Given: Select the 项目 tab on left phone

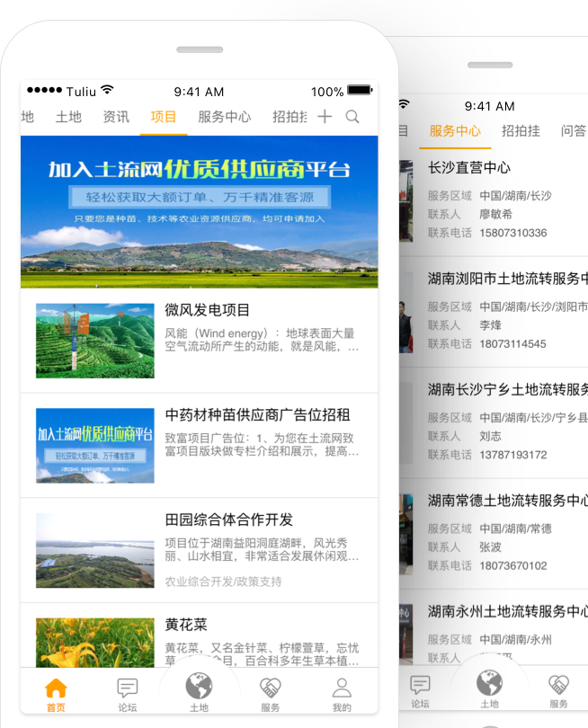Looking at the screenshot, I should point(164,117).
